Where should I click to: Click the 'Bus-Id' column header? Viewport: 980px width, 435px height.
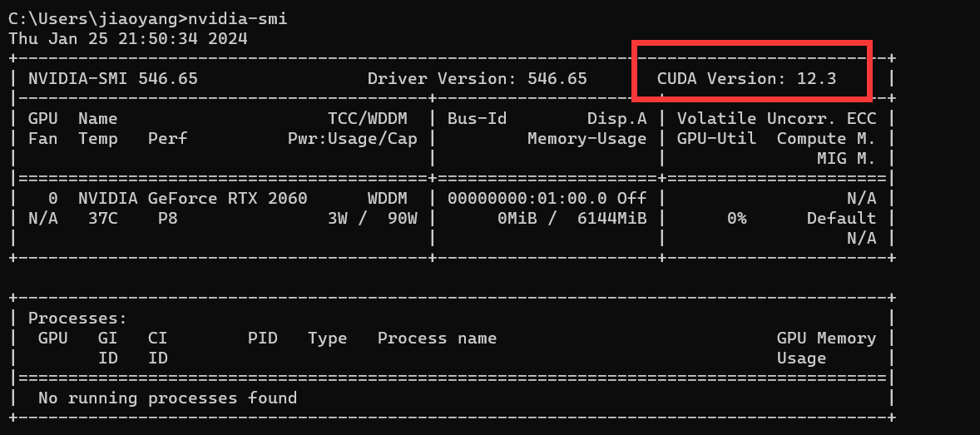(x=478, y=119)
